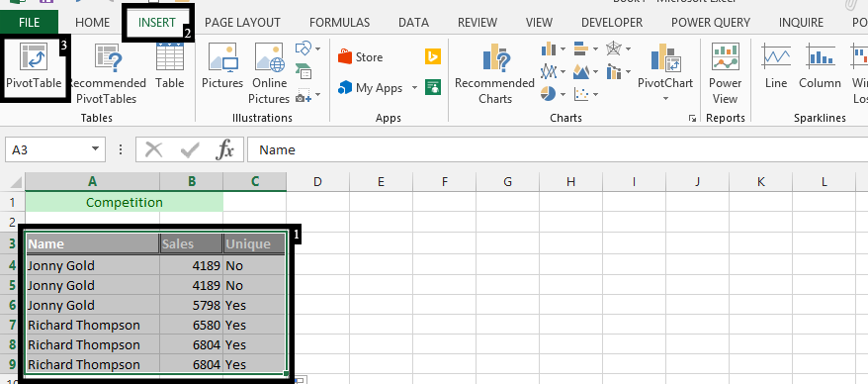Expand the column chart dropdown arrow

tap(563, 48)
